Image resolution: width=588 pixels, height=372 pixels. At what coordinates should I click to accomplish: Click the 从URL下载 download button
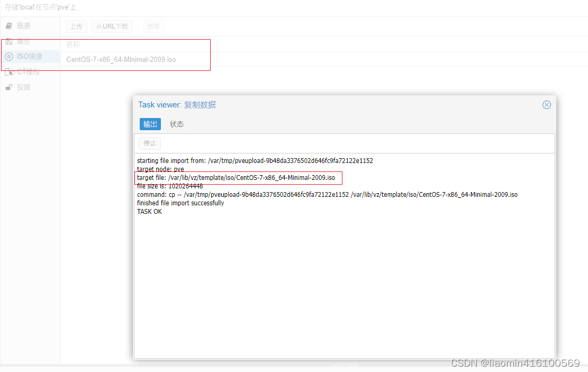[x=112, y=26]
